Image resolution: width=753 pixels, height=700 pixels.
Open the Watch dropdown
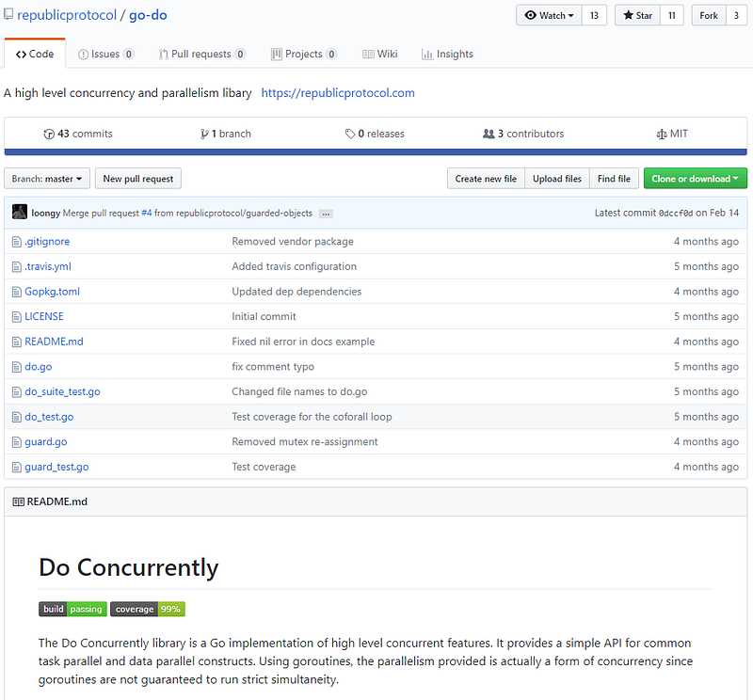549,15
